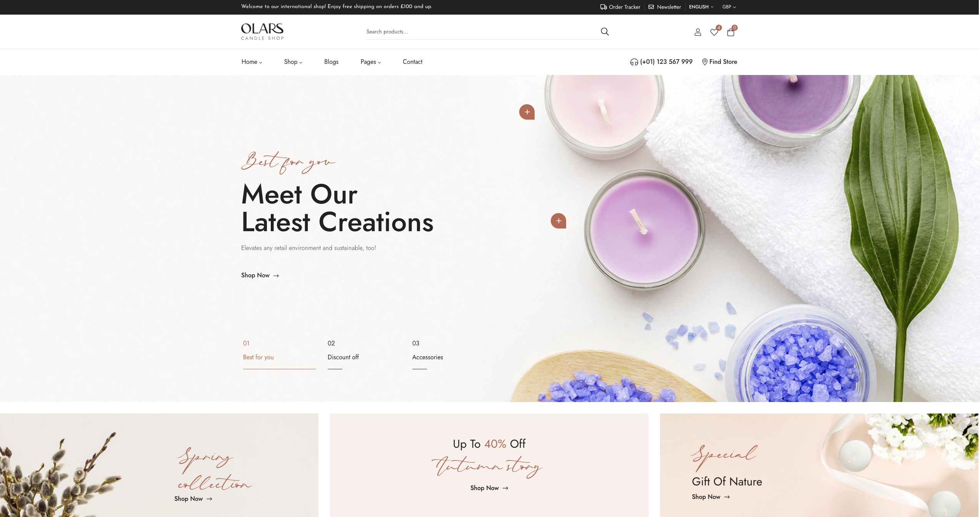
Task: Click Shop Now on Autumn Story banner
Action: [488, 487]
